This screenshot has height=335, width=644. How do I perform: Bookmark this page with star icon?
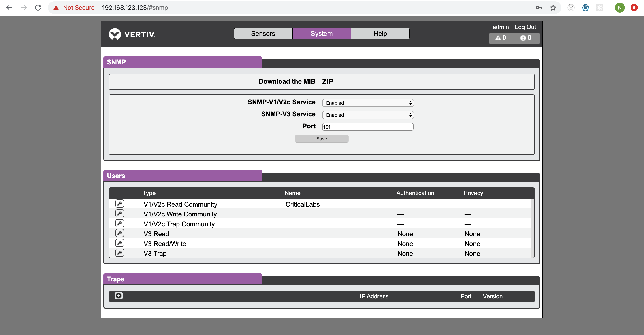point(553,8)
